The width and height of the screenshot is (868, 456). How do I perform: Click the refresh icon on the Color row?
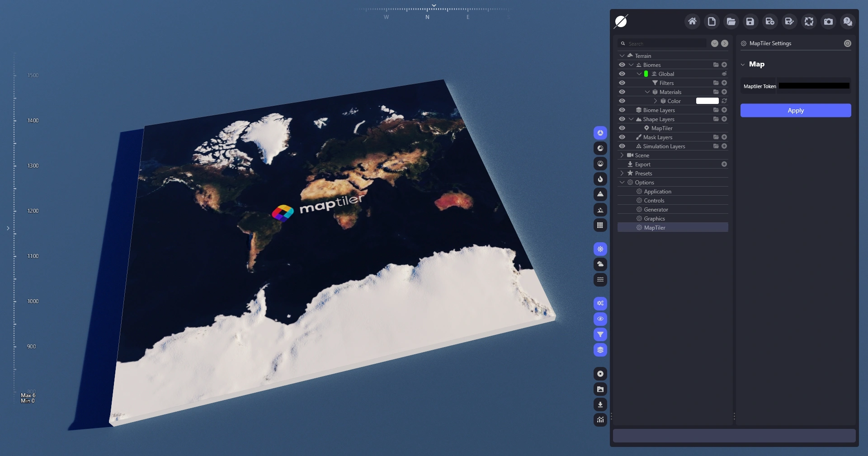point(724,101)
